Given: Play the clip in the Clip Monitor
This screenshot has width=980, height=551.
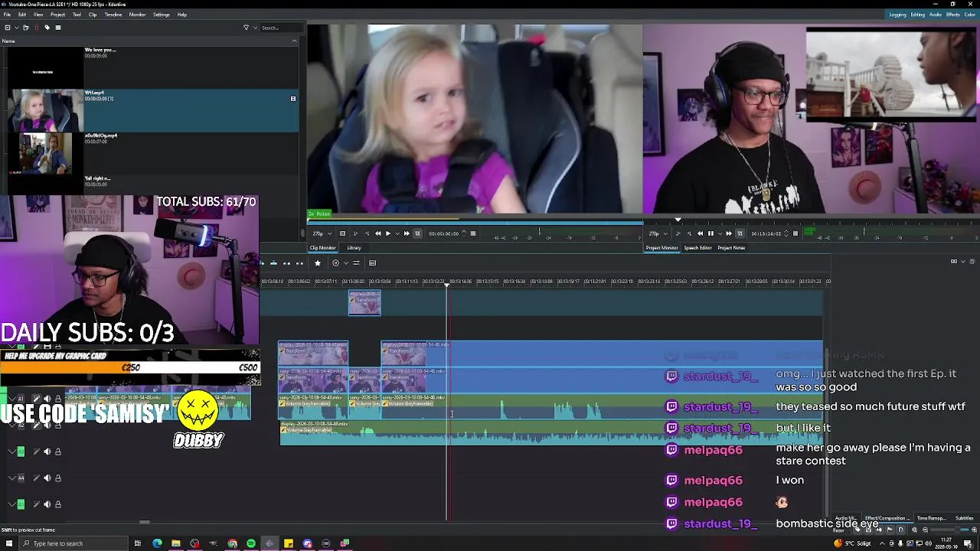Looking at the screenshot, I should click(x=388, y=233).
